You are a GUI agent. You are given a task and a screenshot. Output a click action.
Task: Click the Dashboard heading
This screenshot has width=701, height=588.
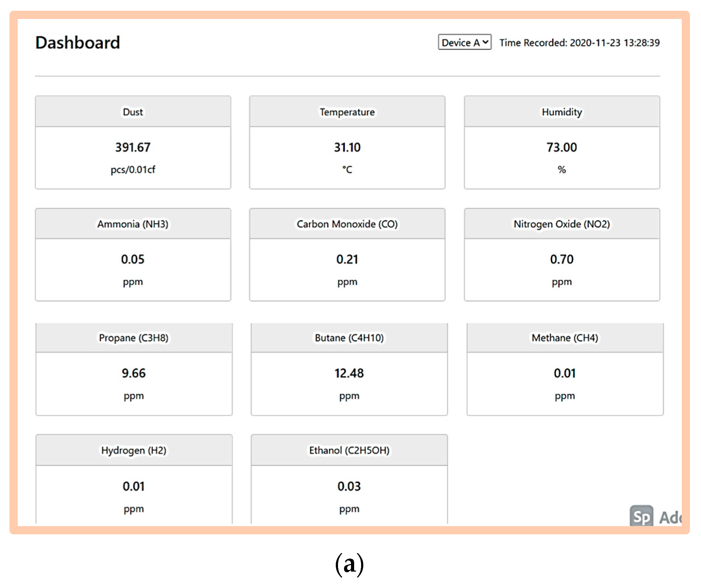[77, 43]
